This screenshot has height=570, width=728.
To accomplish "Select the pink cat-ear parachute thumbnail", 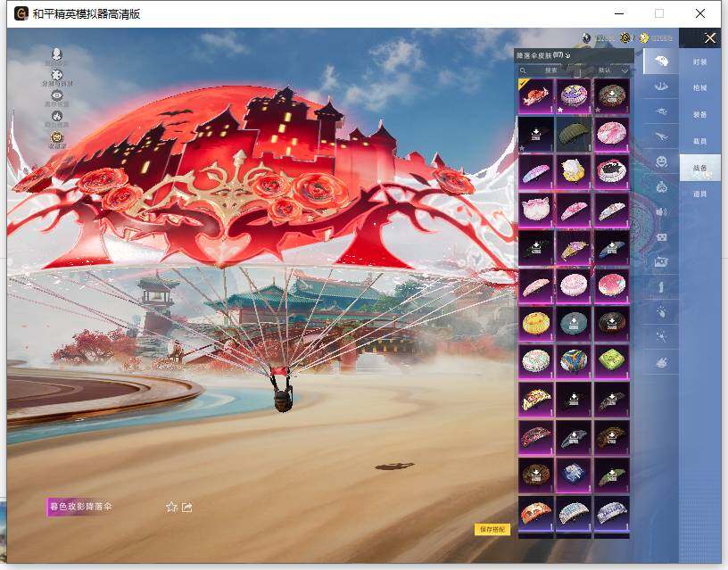I will point(536,210).
